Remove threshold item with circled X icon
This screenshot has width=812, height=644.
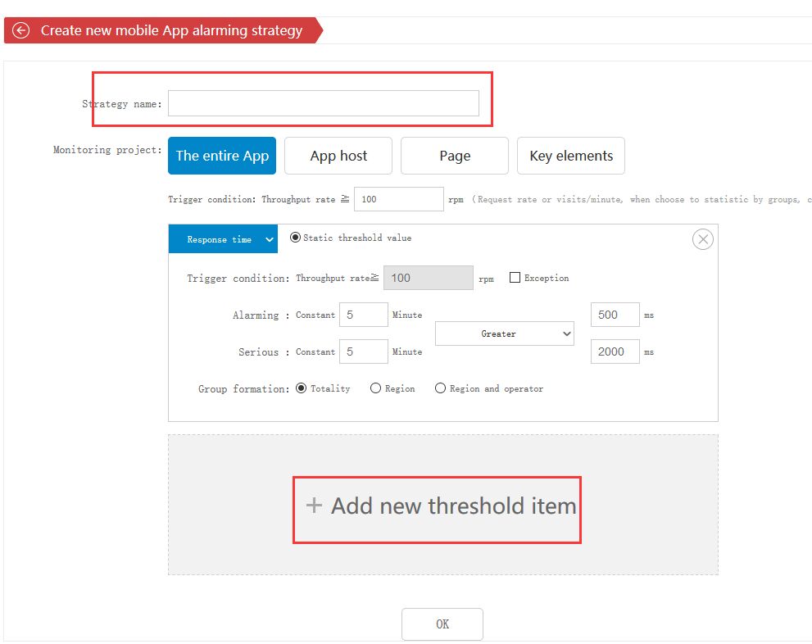tap(702, 239)
